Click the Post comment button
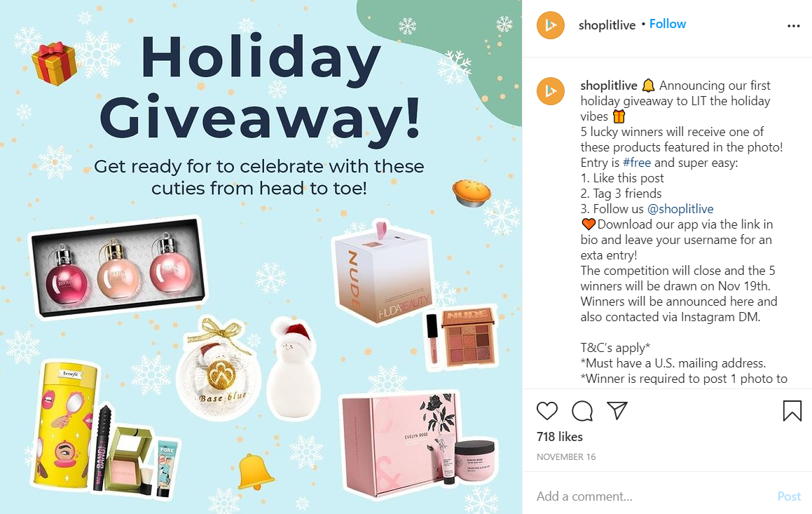Screen dimensions: 812x514 [x=789, y=496]
